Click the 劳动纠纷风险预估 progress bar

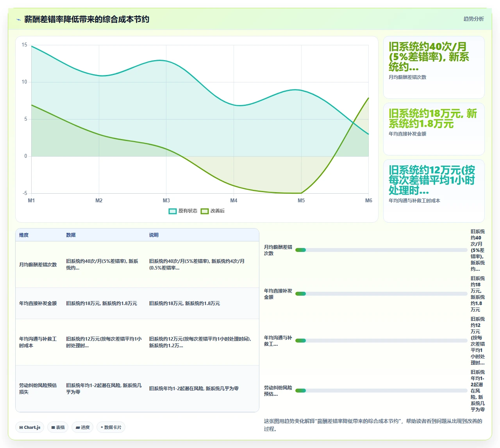[x=381, y=391]
